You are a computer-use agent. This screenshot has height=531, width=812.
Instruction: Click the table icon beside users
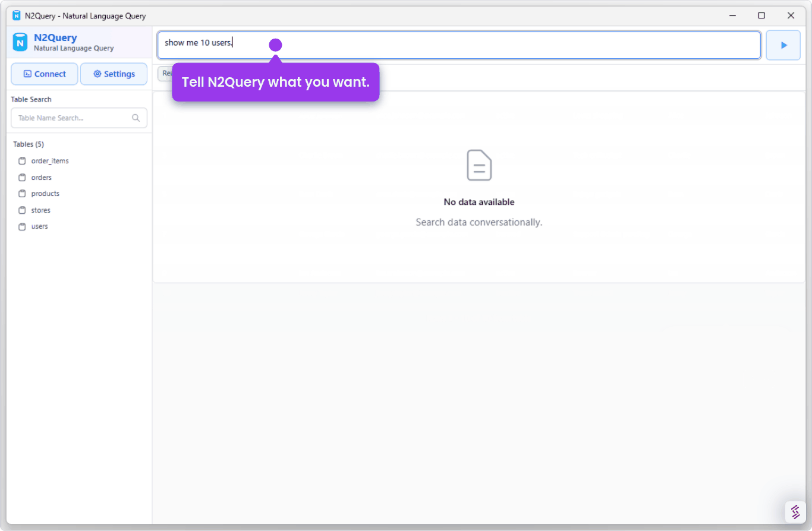point(22,226)
